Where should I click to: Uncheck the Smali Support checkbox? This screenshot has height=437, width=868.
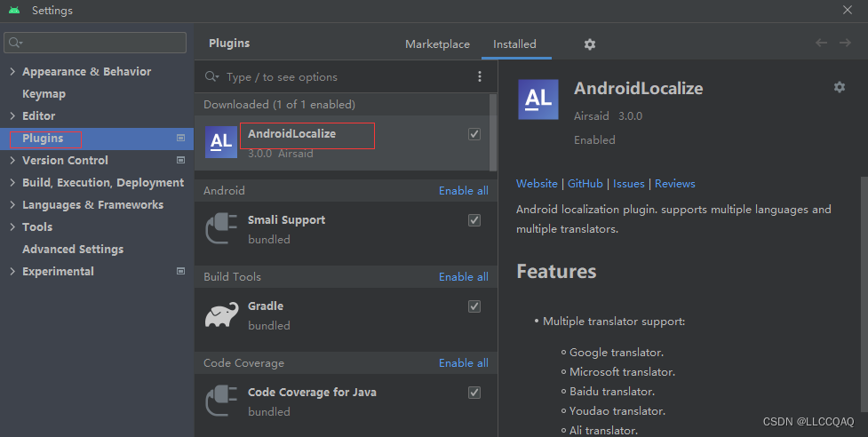(474, 220)
